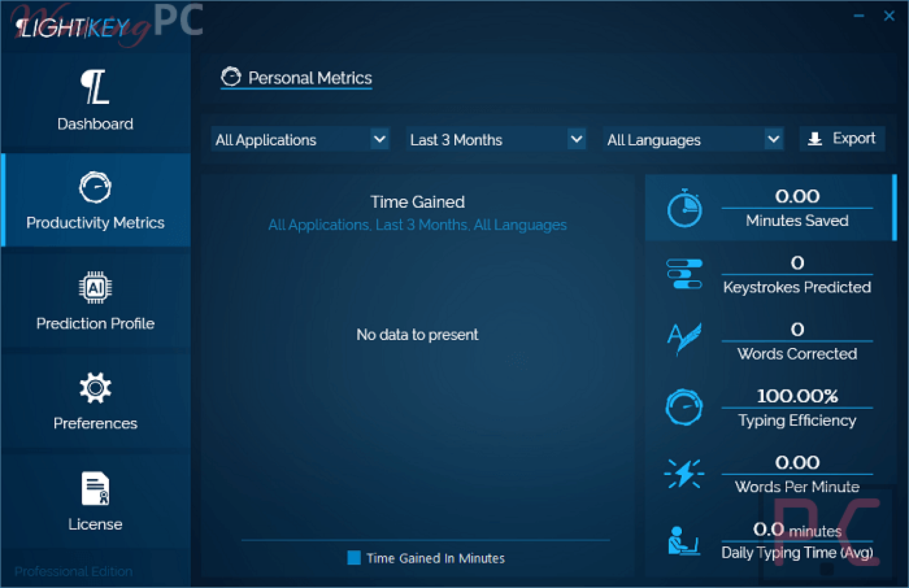
Task: Click the Personal Metrics gauge icon
Action: pos(231,77)
